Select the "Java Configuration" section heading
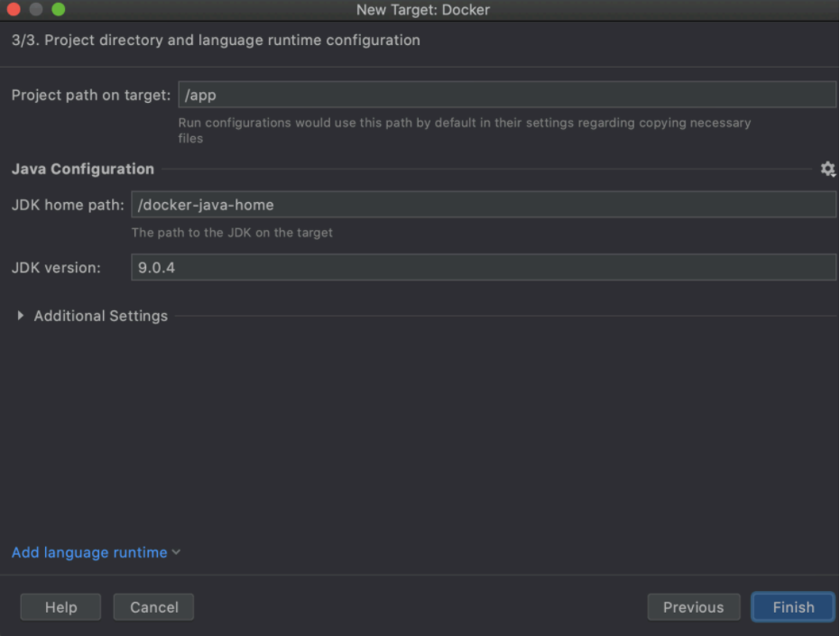 coord(82,169)
